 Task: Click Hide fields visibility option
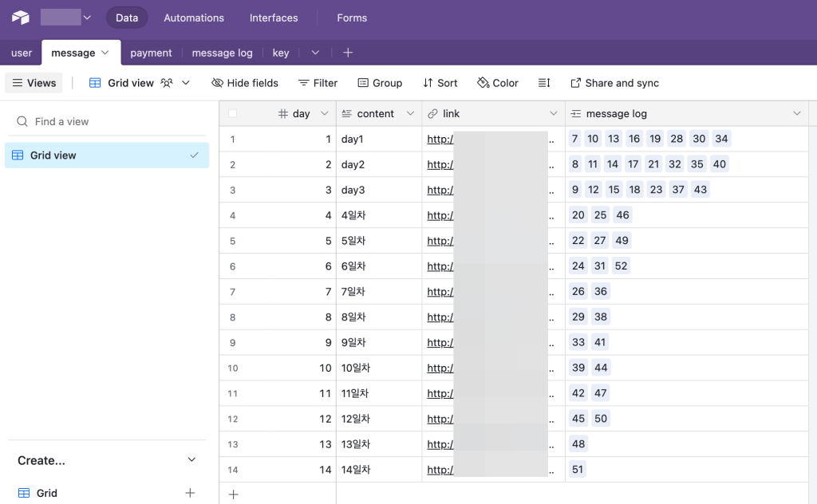click(245, 83)
